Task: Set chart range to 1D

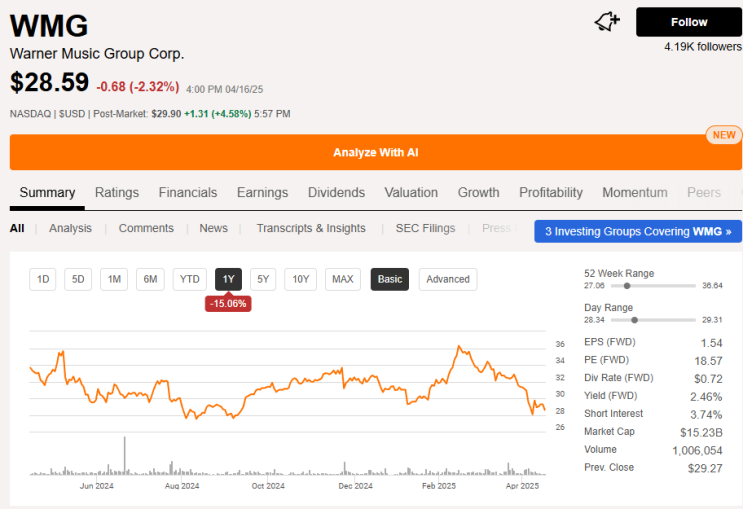Action: pos(43,279)
